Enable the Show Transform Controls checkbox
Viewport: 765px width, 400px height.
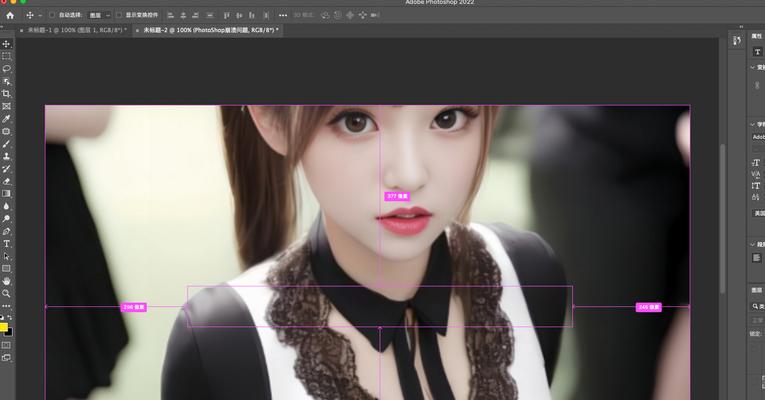119,15
